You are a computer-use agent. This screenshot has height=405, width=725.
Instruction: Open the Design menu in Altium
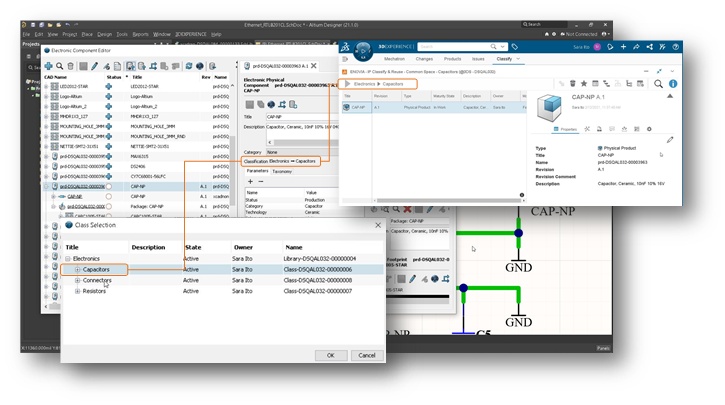[x=104, y=34]
